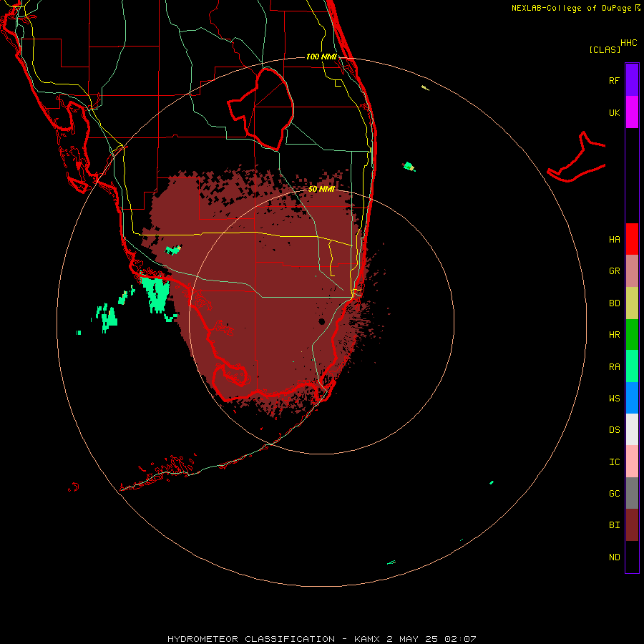Click the DS legend label
The image size is (644, 644).
click(x=614, y=430)
